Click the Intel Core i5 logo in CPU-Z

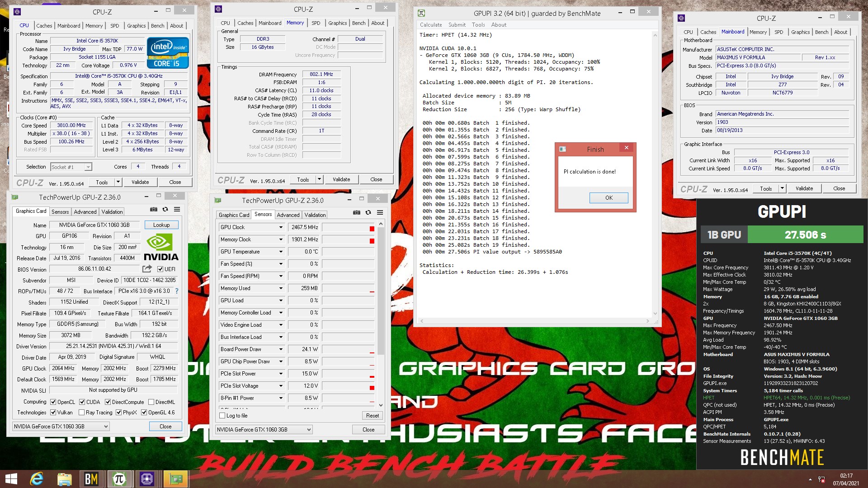point(168,53)
